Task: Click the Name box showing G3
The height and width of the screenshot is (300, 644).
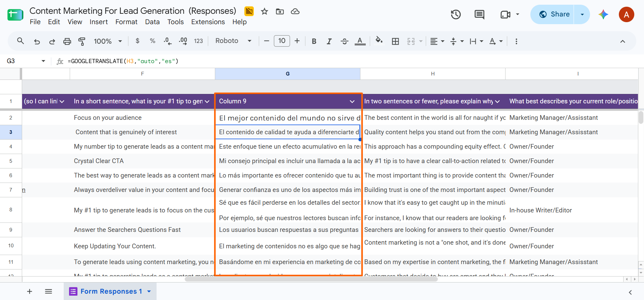Action: [x=25, y=61]
